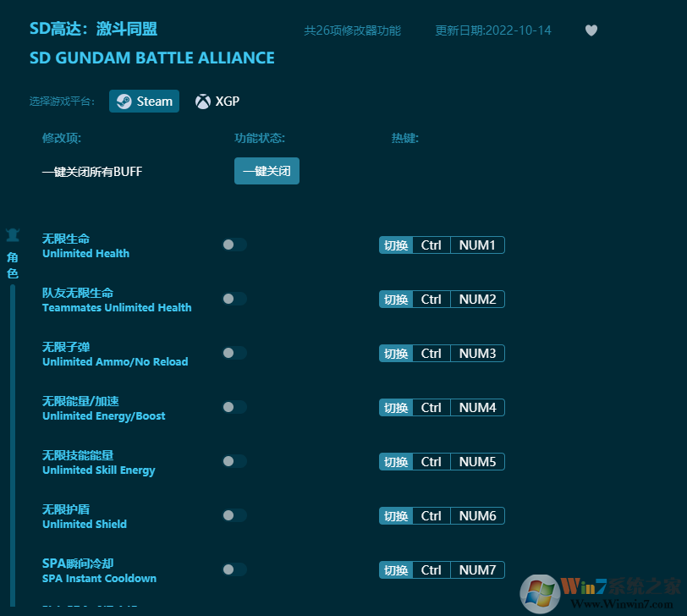
Task: Click the character (角色) sidebar icon
Action: coord(13,235)
